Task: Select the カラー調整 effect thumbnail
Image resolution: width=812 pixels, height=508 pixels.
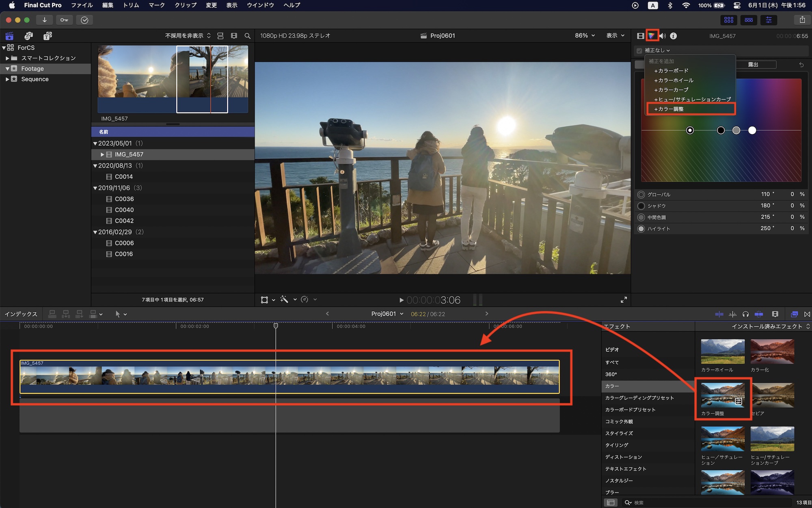Action: click(723, 395)
